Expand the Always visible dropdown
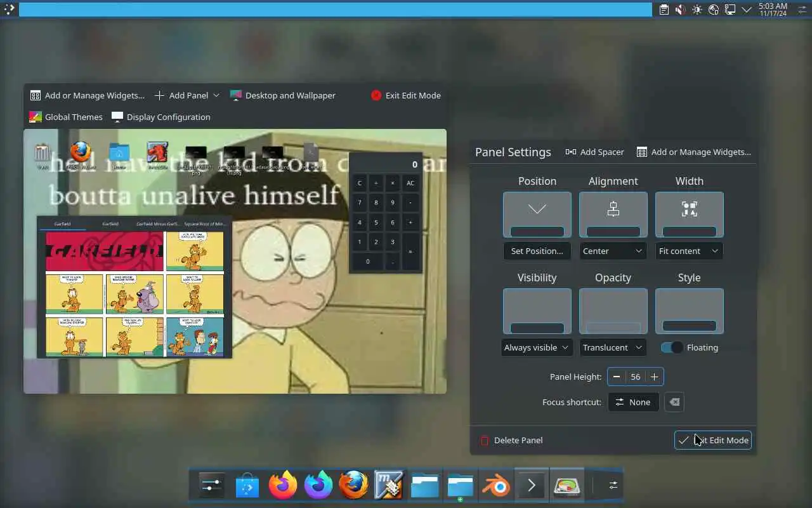 pos(537,347)
